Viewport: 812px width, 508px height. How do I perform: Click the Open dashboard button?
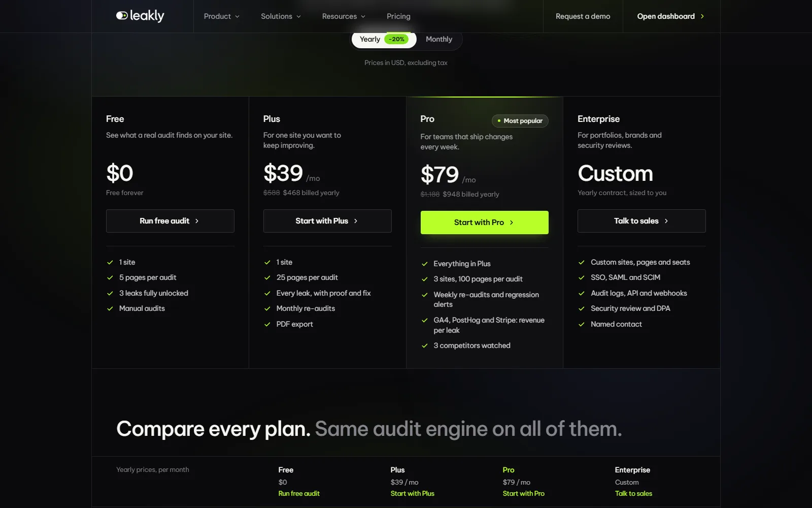(x=671, y=16)
